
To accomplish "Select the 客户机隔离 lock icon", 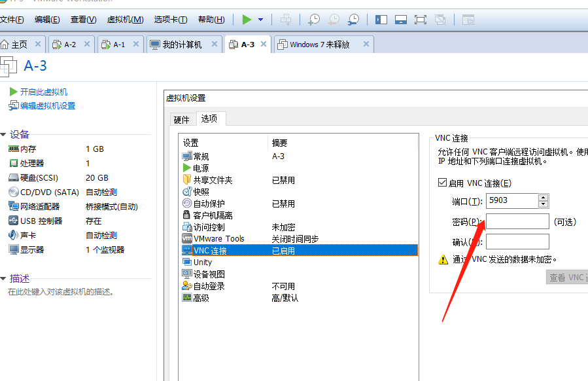I will tap(186, 215).
